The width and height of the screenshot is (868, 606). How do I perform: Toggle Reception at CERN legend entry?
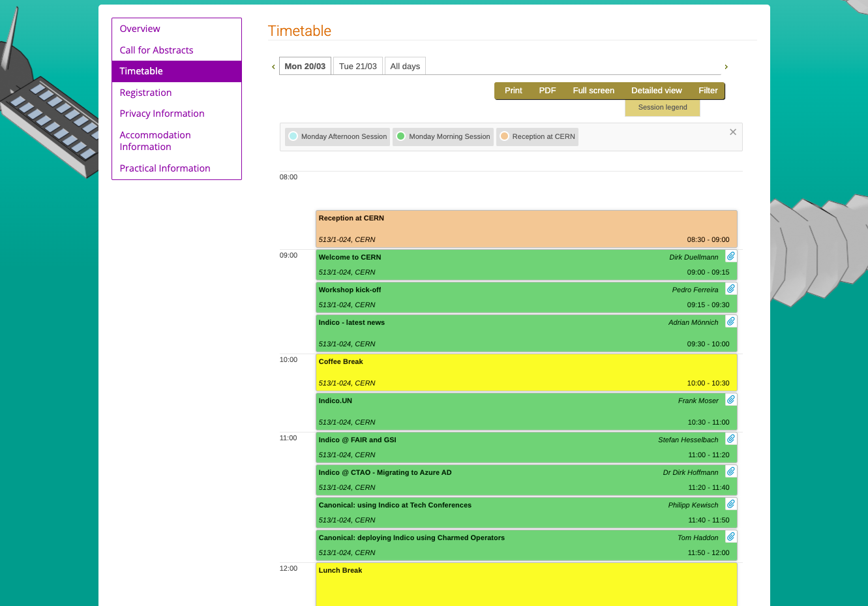[x=537, y=136]
